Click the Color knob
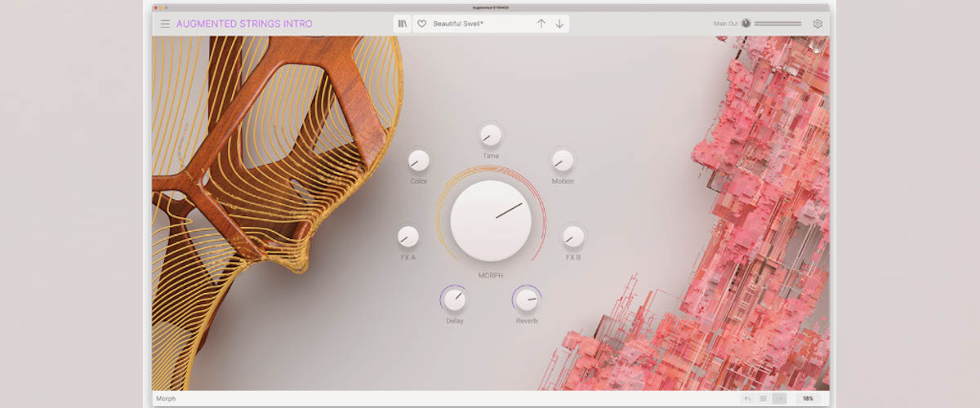980x408 pixels. (x=419, y=161)
